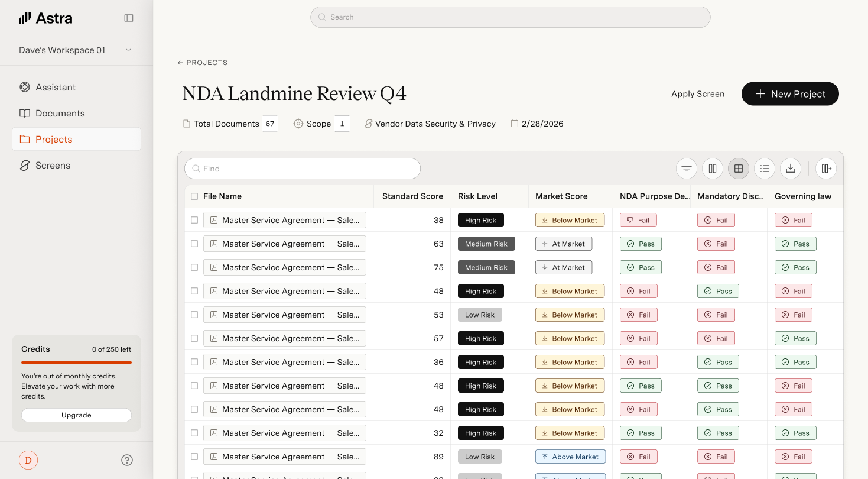The image size is (868, 479).
Task: Open the filter options icon
Action: coord(687,169)
